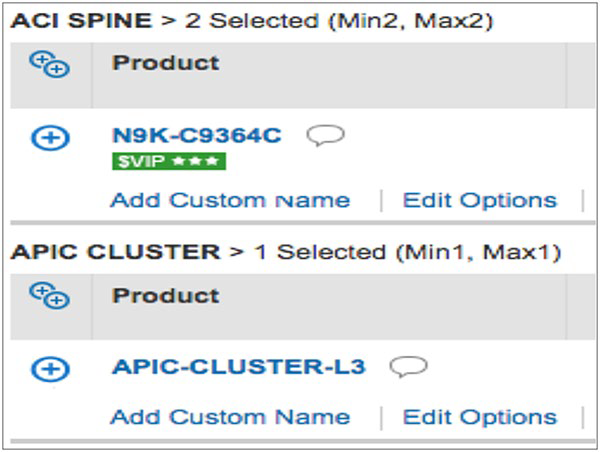Click the APIC CLUSTER section title

point(114,251)
